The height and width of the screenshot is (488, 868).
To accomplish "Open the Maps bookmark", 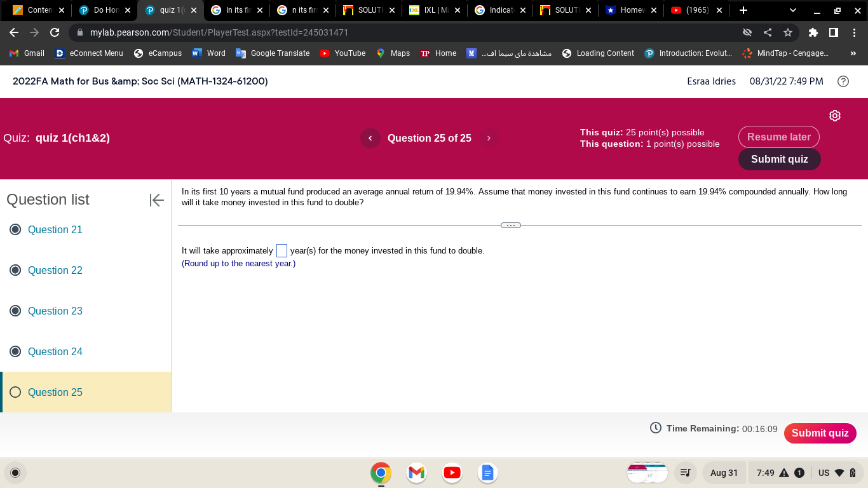I will point(393,53).
